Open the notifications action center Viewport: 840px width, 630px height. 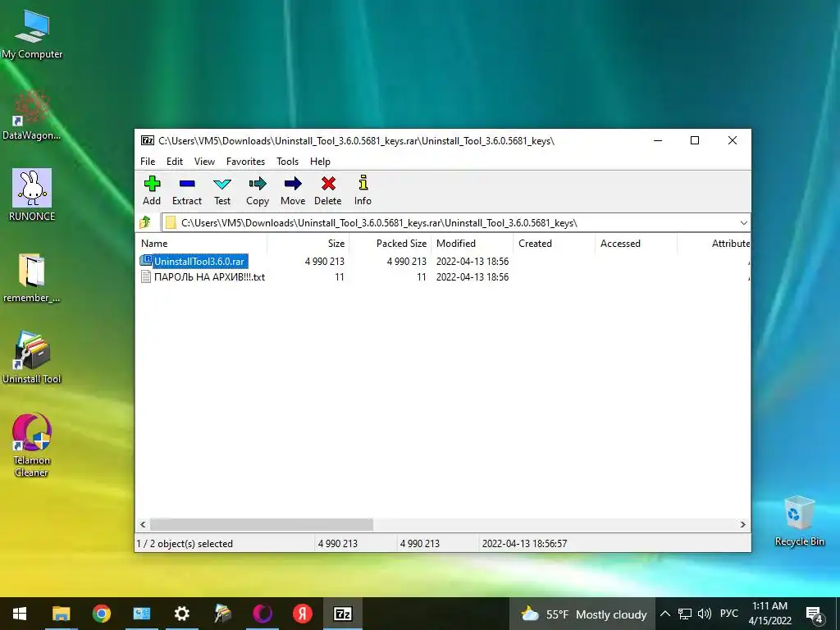(815, 614)
